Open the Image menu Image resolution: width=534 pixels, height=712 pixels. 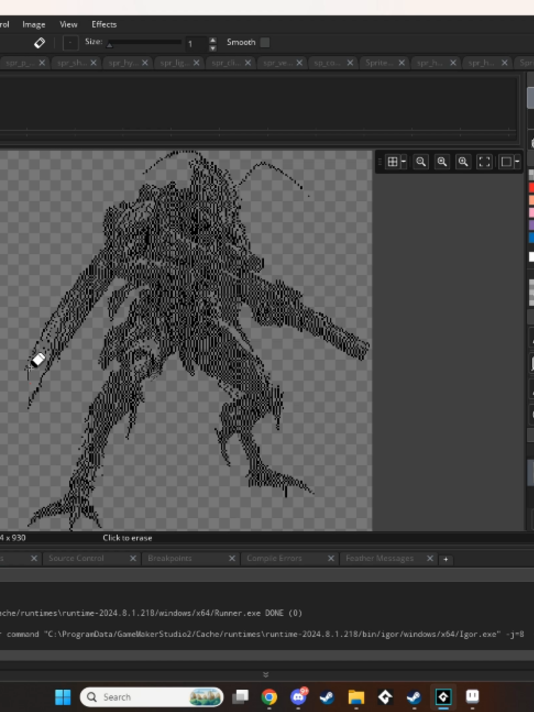(34, 25)
